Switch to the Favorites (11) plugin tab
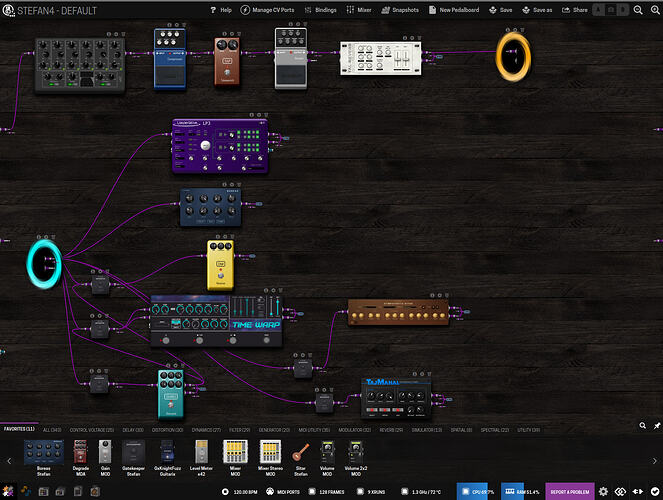The height and width of the screenshot is (500, 663). [19, 429]
